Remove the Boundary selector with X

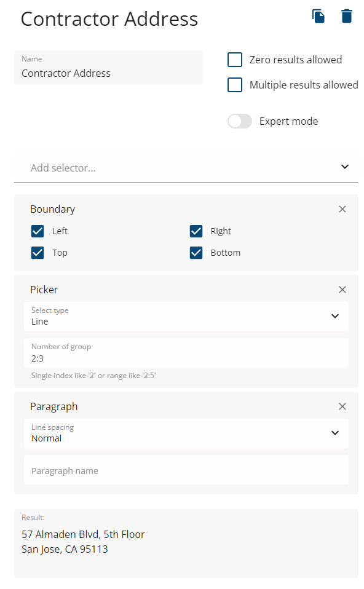[x=342, y=209]
